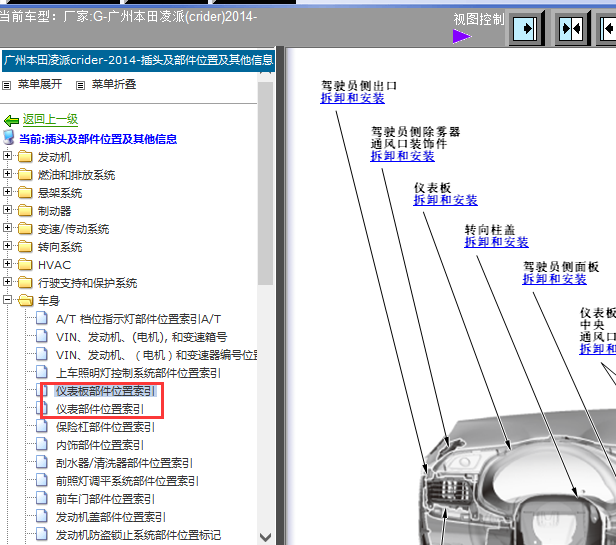The height and width of the screenshot is (545, 616).
Task: Select 前照灯调平系统部件位置索引 item
Action: click(x=127, y=481)
